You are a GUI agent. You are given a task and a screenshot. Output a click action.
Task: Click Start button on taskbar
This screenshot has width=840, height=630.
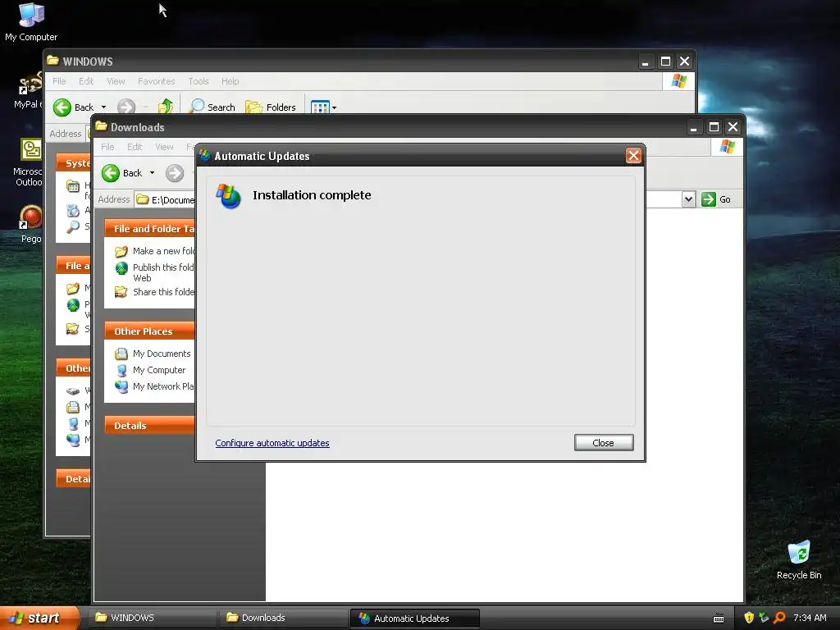point(39,619)
